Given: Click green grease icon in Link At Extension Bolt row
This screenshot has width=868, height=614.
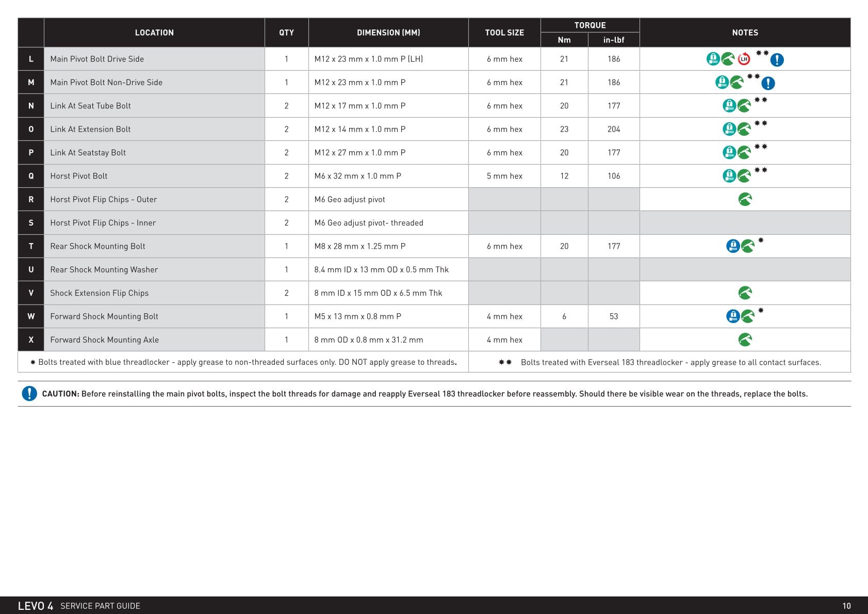Looking at the screenshot, I should coord(744,129).
